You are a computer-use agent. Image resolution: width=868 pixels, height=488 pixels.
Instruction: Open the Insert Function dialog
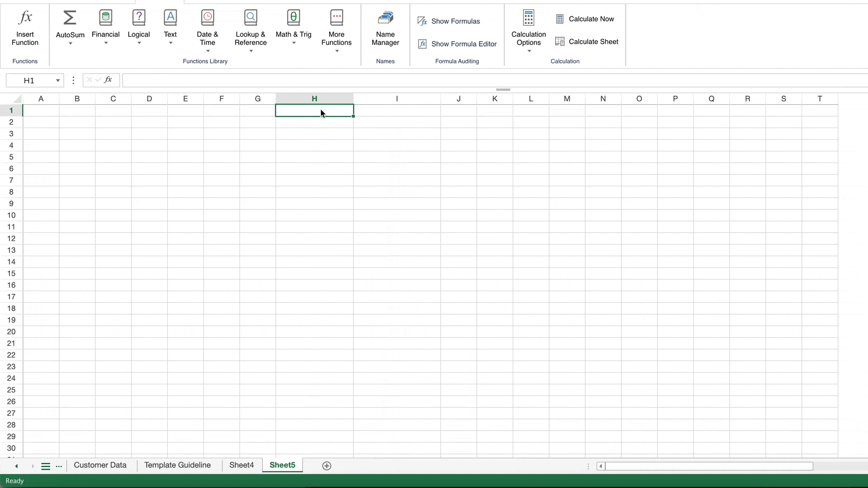click(x=25, y=28)
